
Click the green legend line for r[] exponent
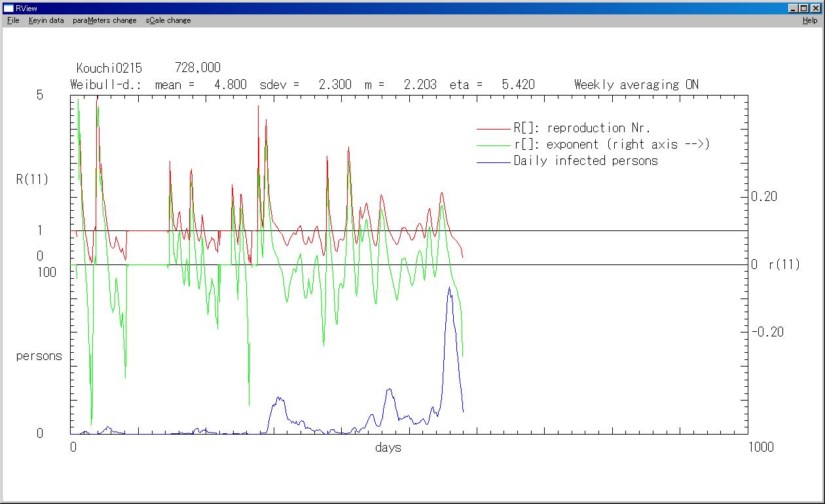click(x=493, y=145)
